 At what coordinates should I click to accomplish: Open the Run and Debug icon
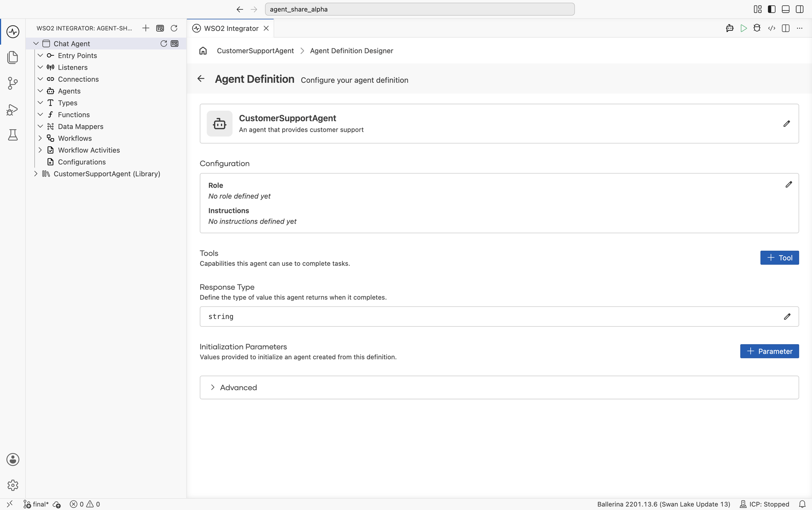pos(13,109)
